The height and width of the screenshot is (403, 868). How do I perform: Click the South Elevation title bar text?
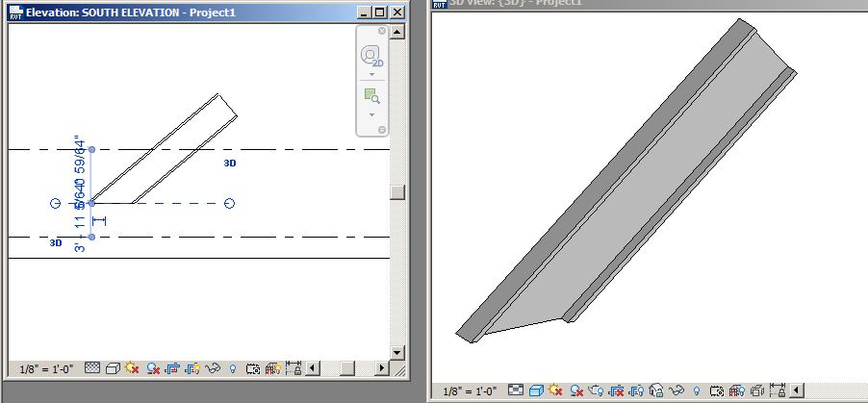[x=131, y=13]
